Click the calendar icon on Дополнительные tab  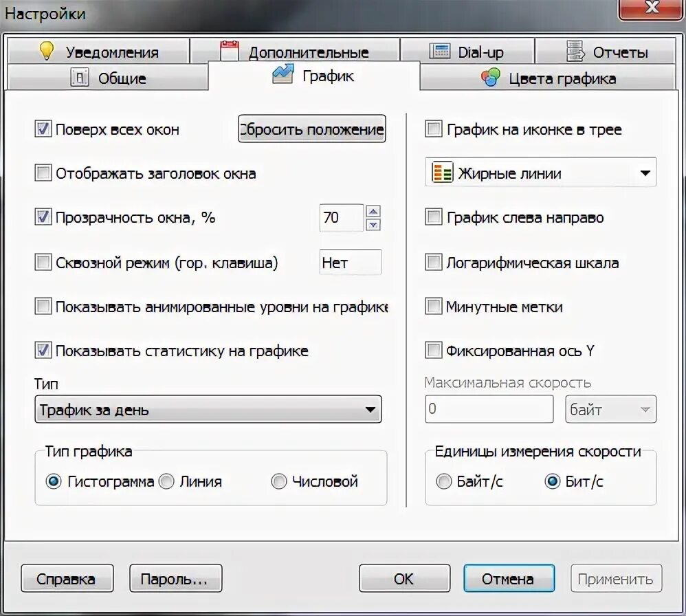click(x=230, y=51)
